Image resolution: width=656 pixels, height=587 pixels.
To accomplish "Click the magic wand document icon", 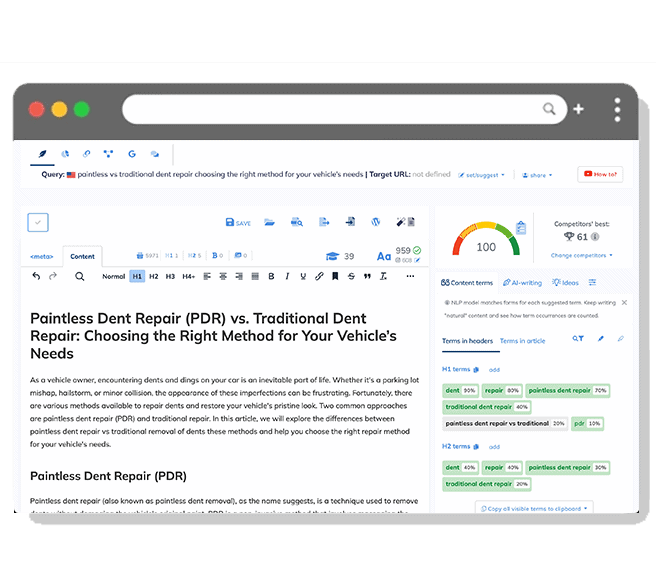I will click(405, 222).
